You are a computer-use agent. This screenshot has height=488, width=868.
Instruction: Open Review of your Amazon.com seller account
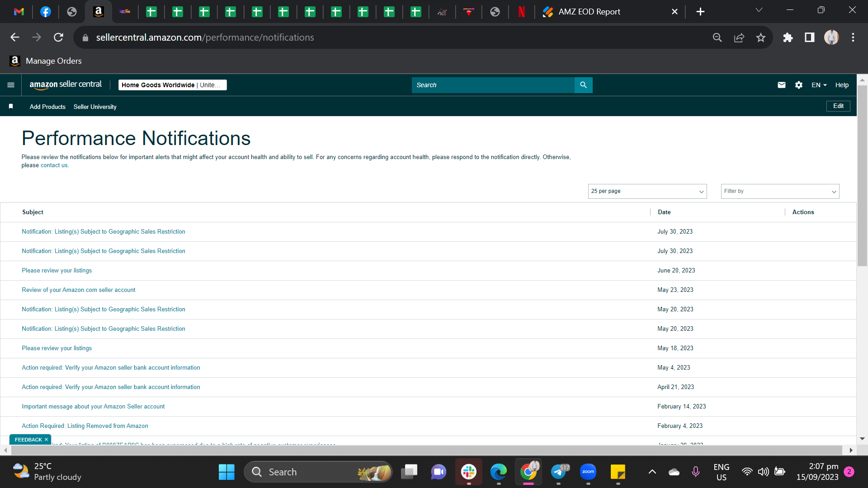[x=79, y=290]
